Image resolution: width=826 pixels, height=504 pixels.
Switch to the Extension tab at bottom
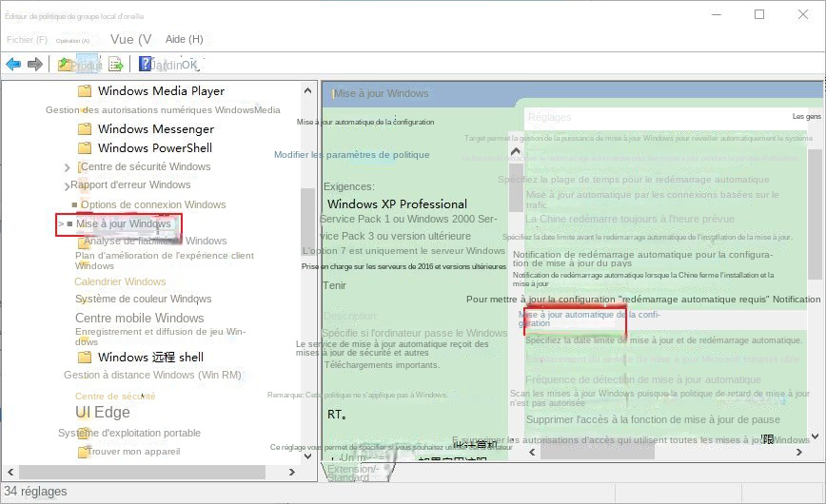352,469
